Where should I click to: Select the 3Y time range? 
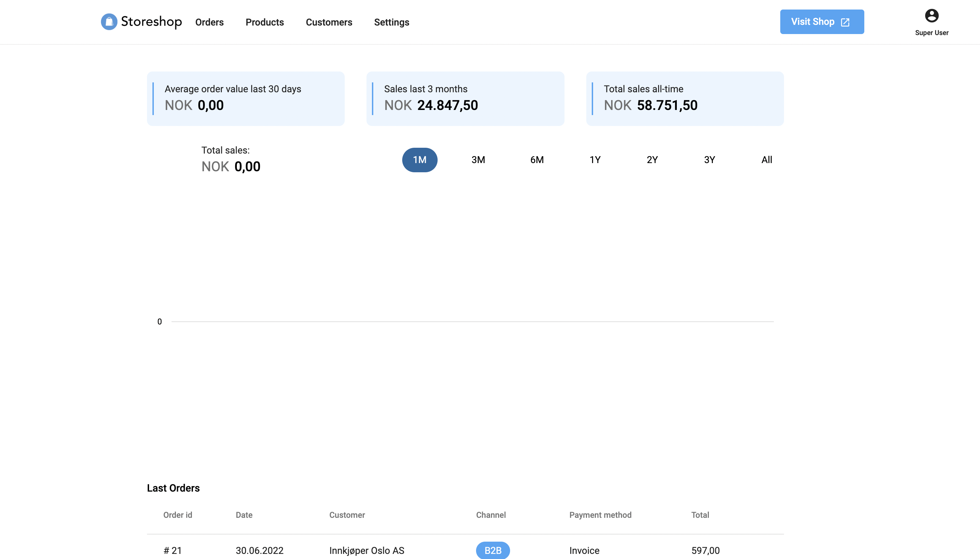pos(709,160)
